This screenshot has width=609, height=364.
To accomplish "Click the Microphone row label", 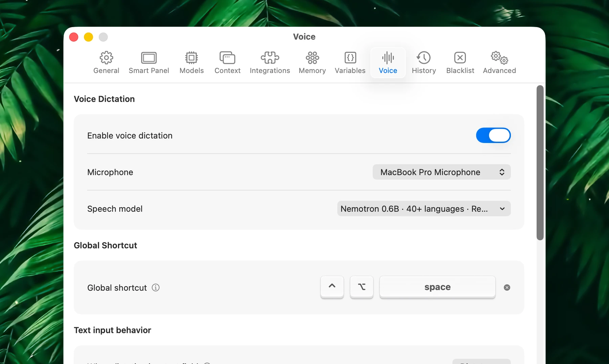I will click(110, 172).
